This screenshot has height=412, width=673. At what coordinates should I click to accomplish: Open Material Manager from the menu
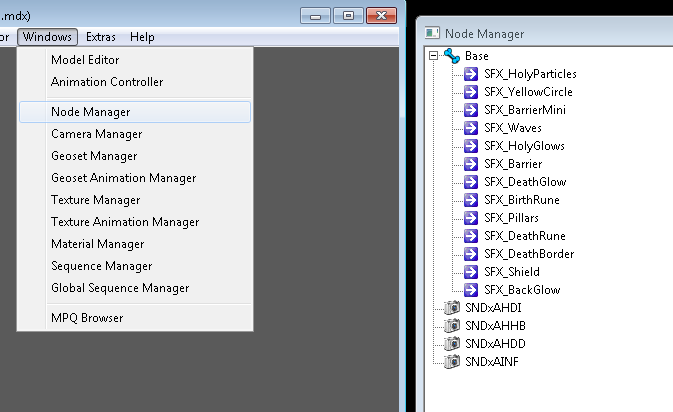point(135,244)
